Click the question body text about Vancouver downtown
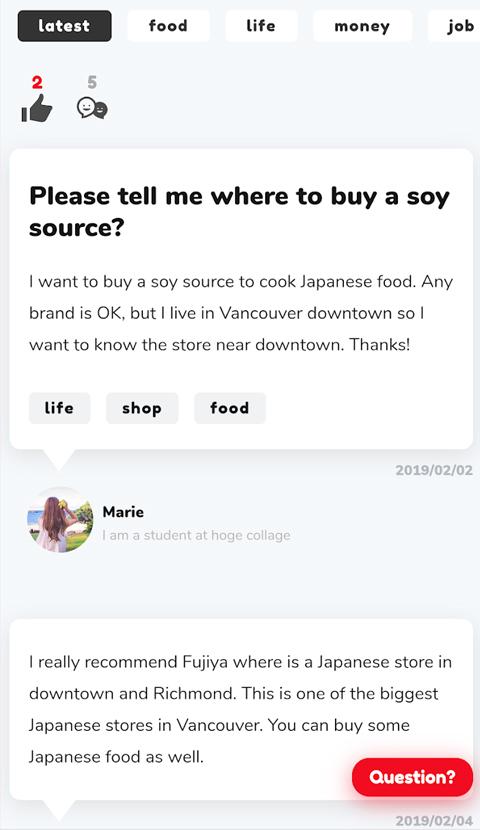Image resolution: width=480 pixels, height=830 pixels. [x=241, y=313]
